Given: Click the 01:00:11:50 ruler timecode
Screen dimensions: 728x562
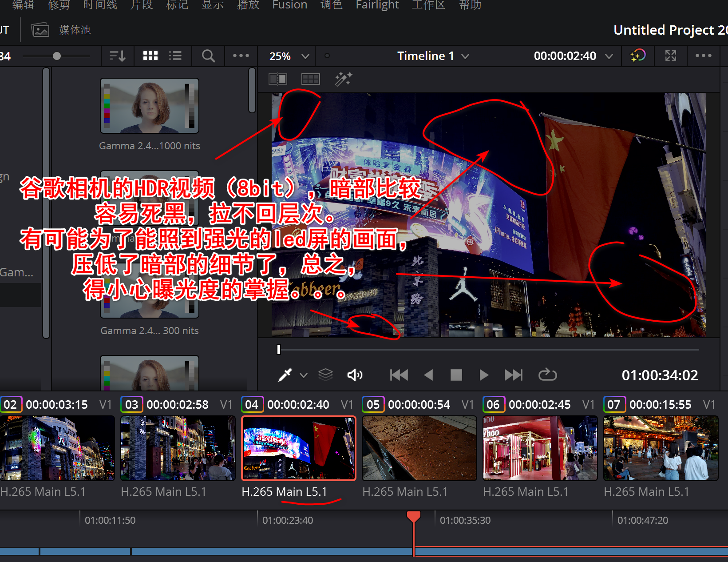Looking at the screenshot, I should (x=110, y=520).
